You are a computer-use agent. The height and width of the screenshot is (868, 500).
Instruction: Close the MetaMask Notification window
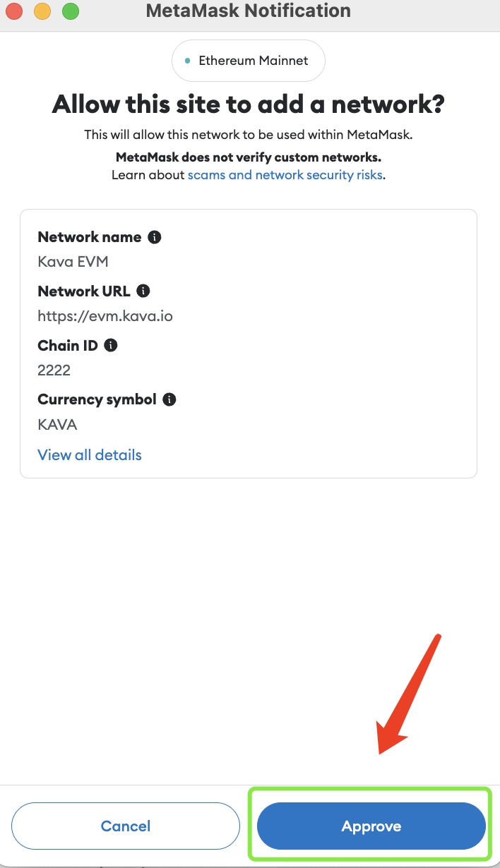tap(14, 11)
